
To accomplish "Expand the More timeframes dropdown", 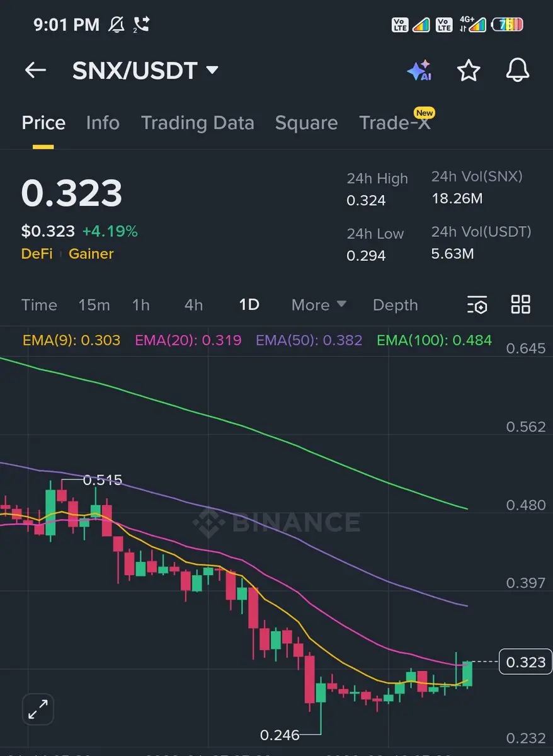I will click(319, 305).
